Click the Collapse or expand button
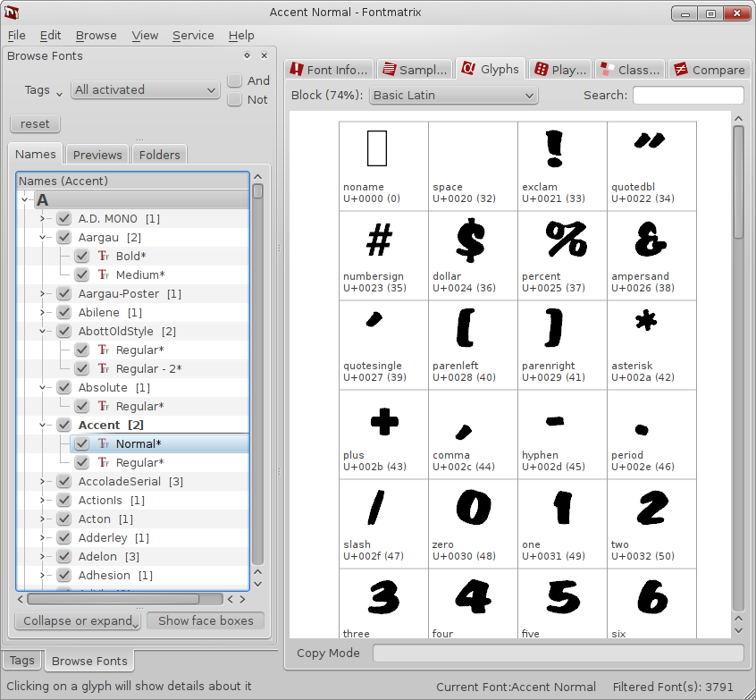Viewport: 756px width, 700px height. [x=78, y=621]
